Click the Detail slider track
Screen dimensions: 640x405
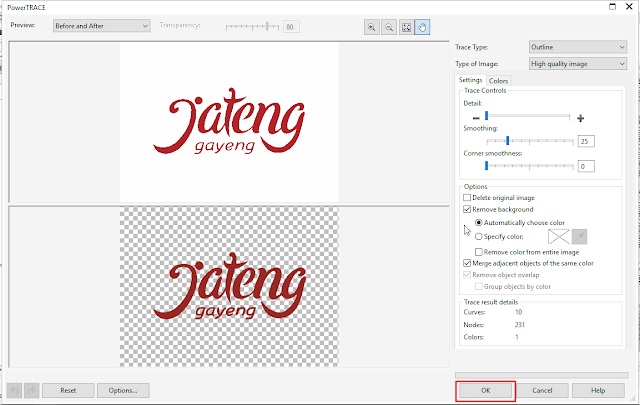527,116
